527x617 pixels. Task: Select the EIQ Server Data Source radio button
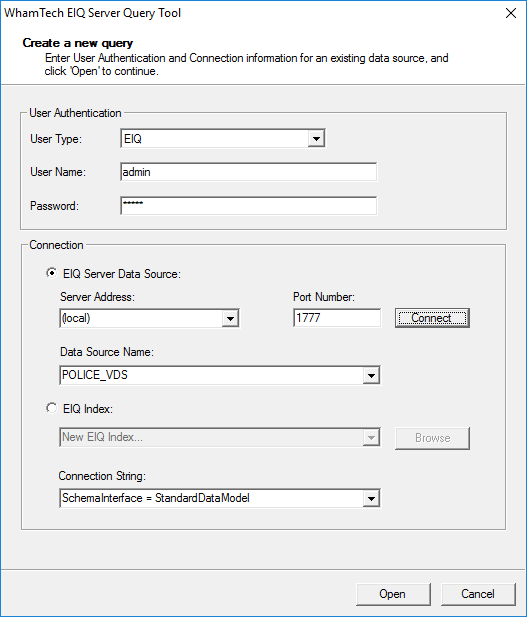[51, 273]
